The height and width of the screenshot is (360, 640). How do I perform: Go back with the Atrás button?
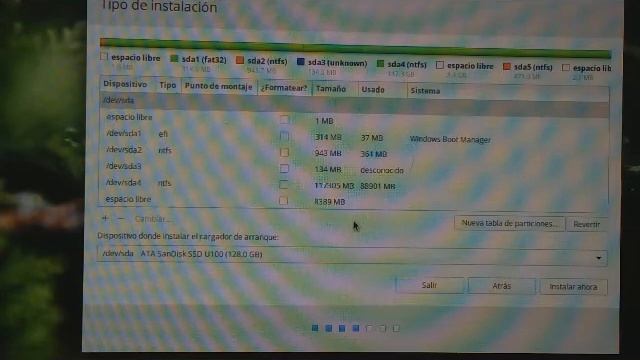tap(502, 286)
